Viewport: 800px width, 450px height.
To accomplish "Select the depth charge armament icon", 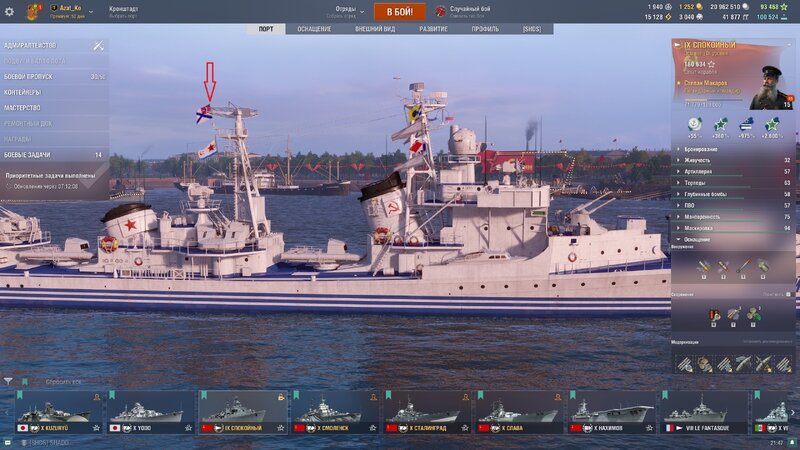I will click(763, 267).
